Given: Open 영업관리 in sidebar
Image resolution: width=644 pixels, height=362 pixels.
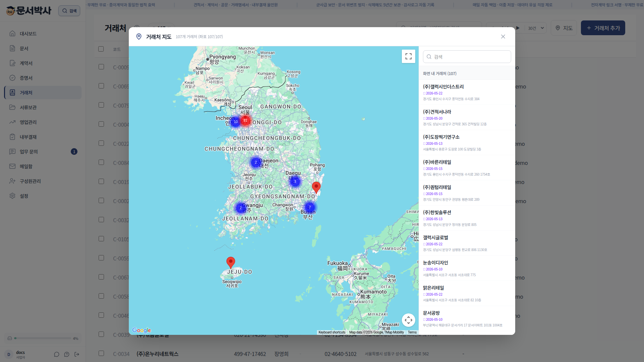Looking at the screenshot, I should tap(43, 122).
